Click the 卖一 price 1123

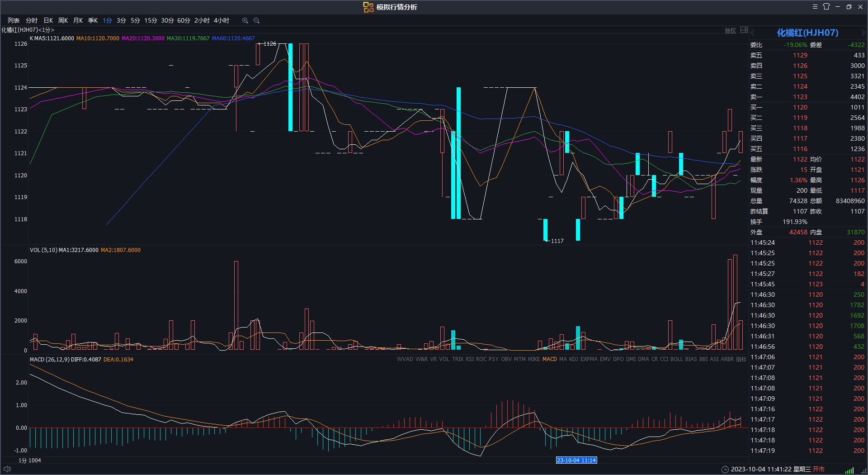click(800, 97)
